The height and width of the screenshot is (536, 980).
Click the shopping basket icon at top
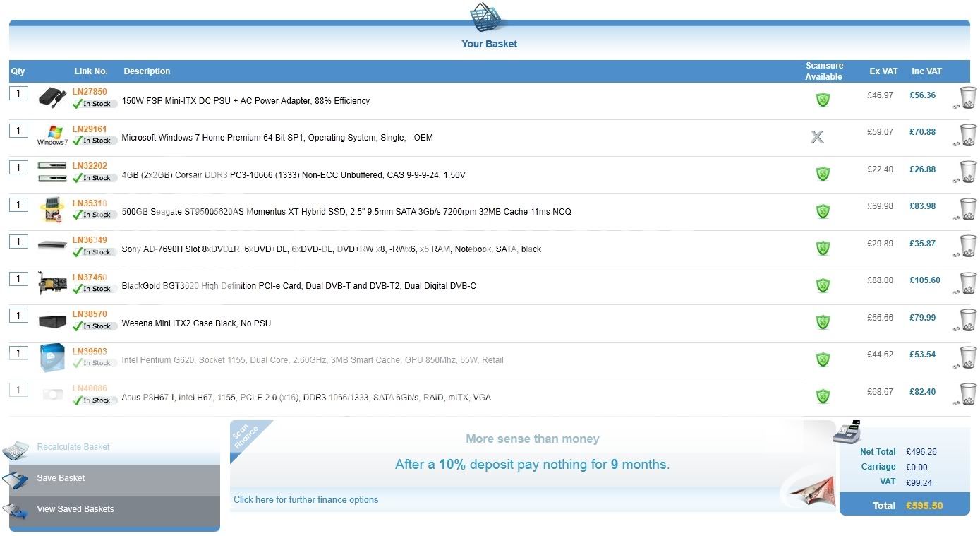point(487,17)
